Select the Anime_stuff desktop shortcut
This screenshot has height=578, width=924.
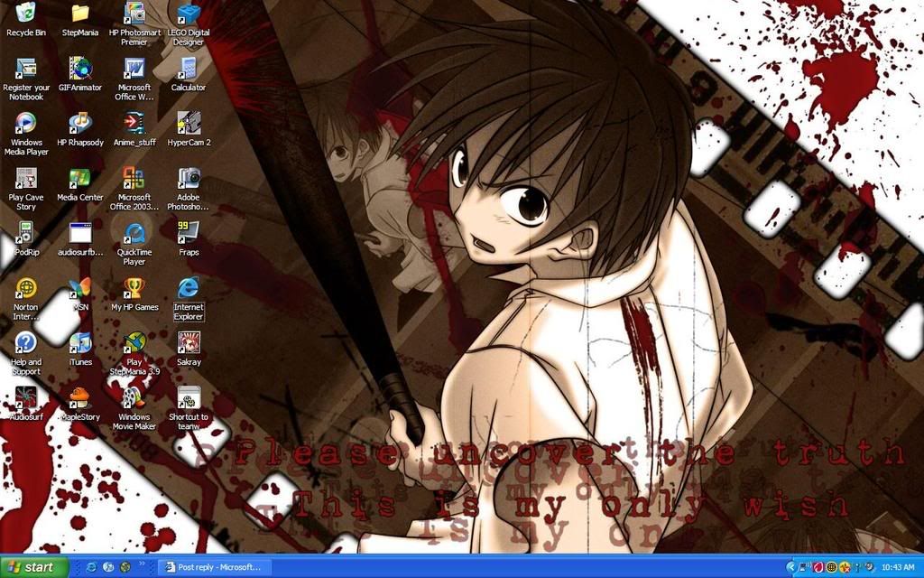click(x=134, y=129)
